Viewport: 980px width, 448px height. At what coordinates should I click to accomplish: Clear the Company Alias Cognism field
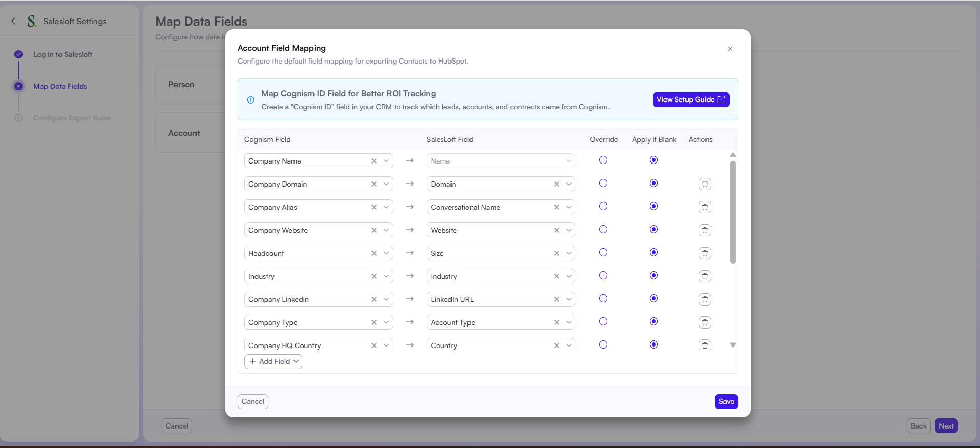[374, 207]
